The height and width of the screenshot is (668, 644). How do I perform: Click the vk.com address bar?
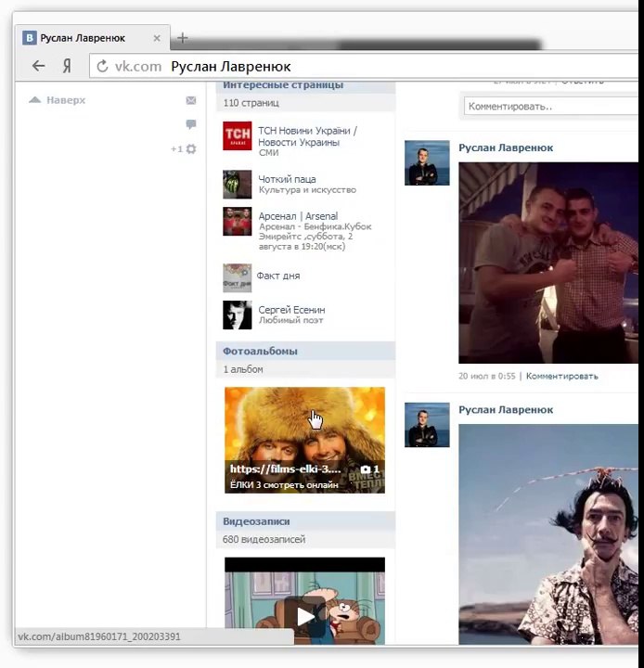tap(362, 66)
